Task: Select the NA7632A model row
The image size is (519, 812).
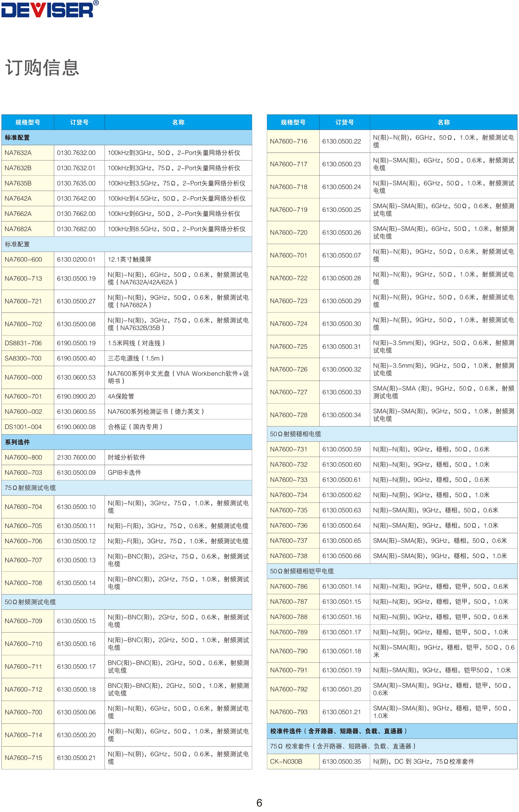Action: point(28,153)
